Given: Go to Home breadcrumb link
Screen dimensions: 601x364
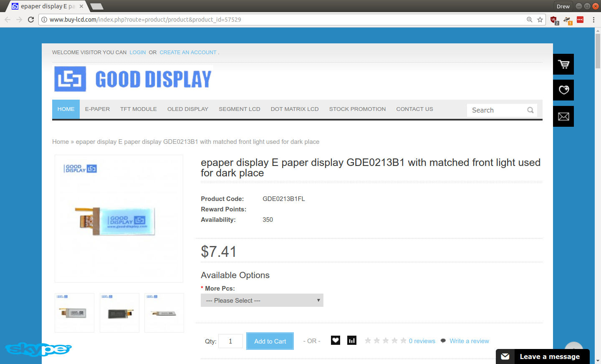Looking at the screenshot, I should (61, 142).
